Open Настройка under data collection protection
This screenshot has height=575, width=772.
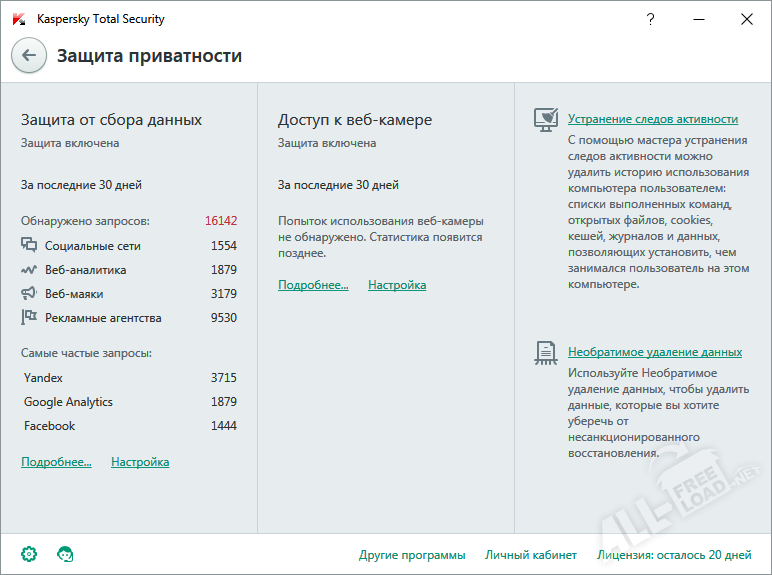(140, 462)
